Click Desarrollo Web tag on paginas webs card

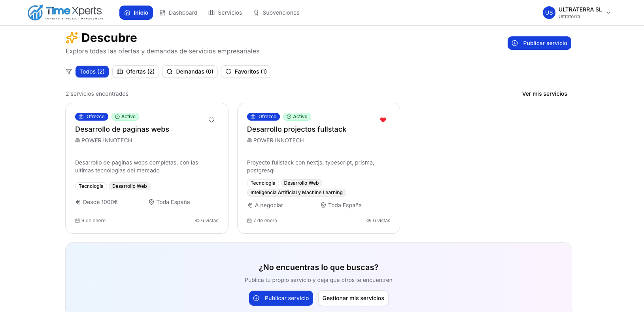point(130,186)
